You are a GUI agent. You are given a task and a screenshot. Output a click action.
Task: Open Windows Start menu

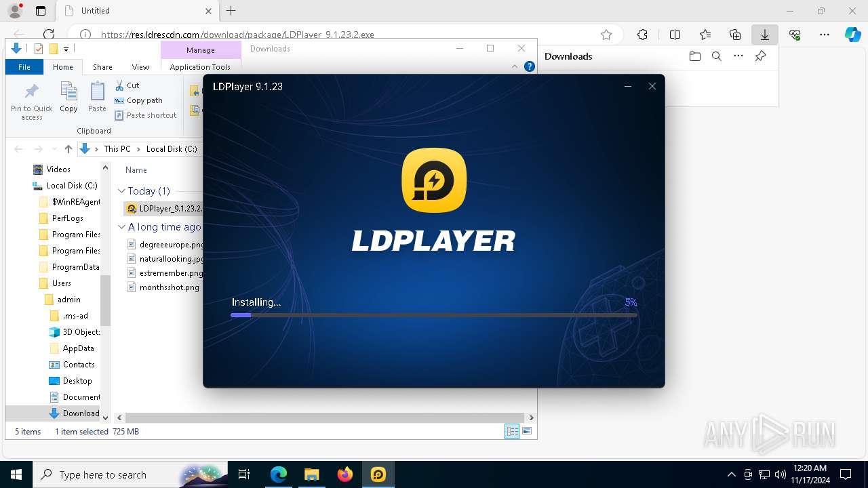(16, 474)
